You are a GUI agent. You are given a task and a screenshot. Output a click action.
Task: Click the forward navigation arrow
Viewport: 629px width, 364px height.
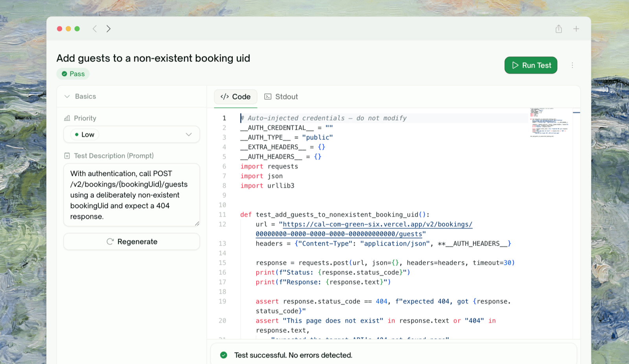(x=109, y=29)
